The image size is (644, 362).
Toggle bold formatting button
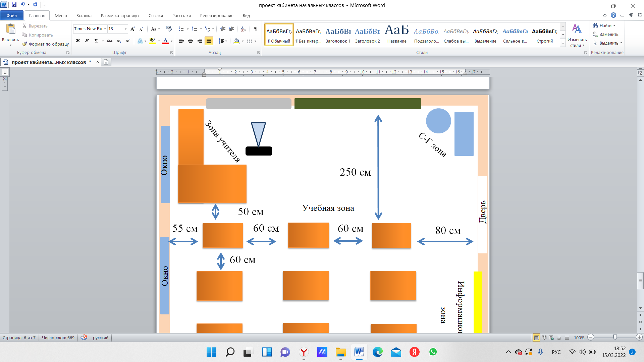point(78,41)
